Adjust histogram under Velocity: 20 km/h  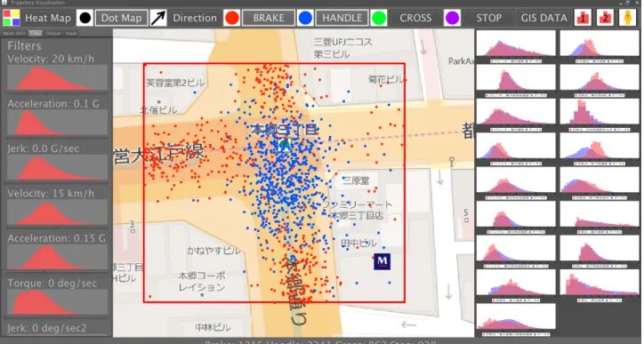[57, 77]
